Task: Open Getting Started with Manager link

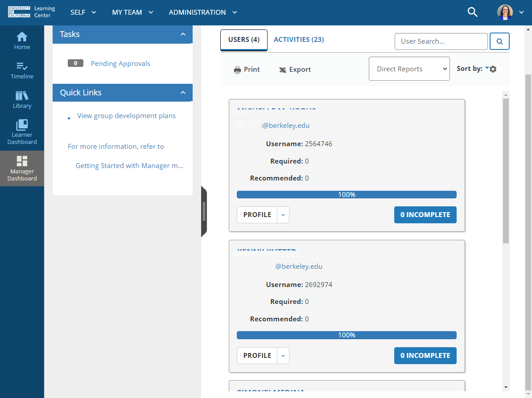Action: coord(129,166)
